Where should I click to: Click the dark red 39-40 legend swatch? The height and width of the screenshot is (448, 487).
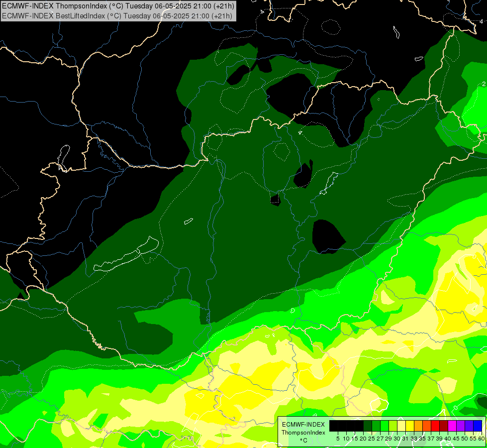point(444,426)
